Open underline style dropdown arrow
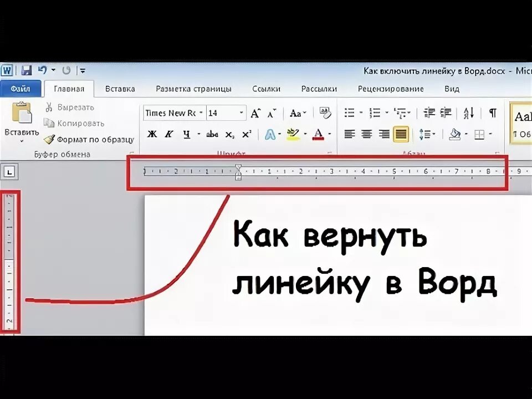 (199, 134)
